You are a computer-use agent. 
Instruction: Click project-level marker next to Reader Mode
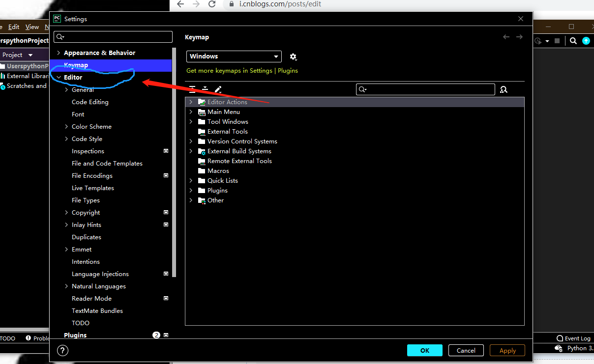pos(166,298)
